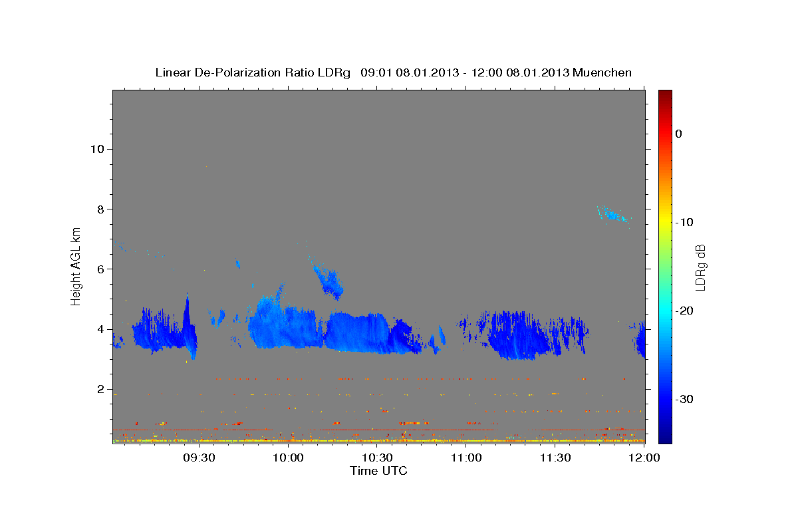Click the 'Height AGL km' axis label
This screenshot has width=798, height=532.
(x=76, y=266)
